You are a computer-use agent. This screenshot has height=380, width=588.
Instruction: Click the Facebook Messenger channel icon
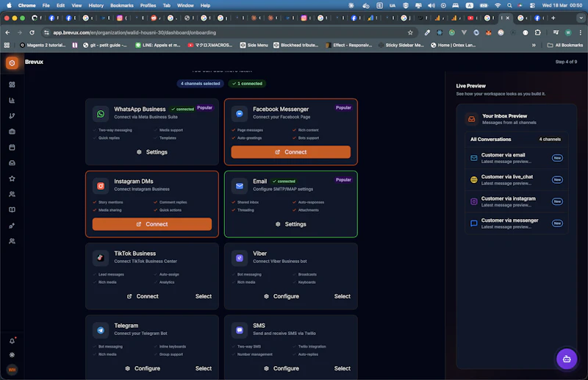pyautogui.click(x=240, y=114)
